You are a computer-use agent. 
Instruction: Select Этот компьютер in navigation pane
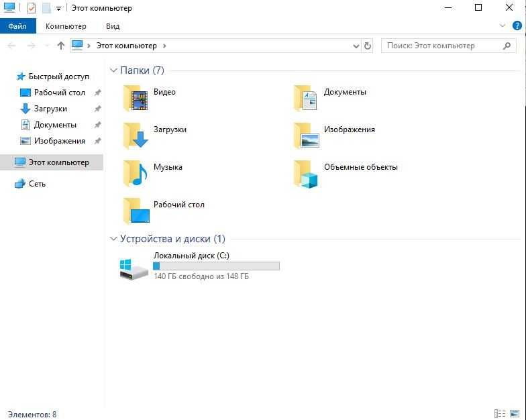52,162
